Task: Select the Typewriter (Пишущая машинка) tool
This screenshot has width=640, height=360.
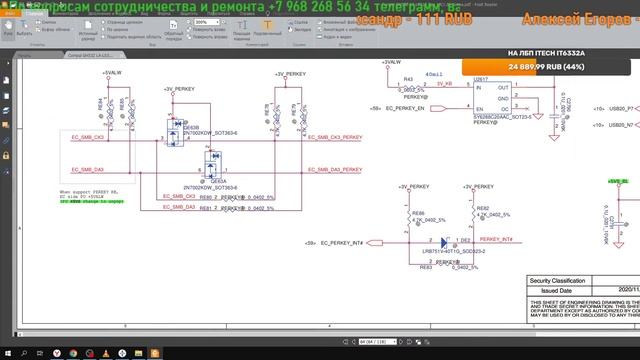Action: pos(242,30)
